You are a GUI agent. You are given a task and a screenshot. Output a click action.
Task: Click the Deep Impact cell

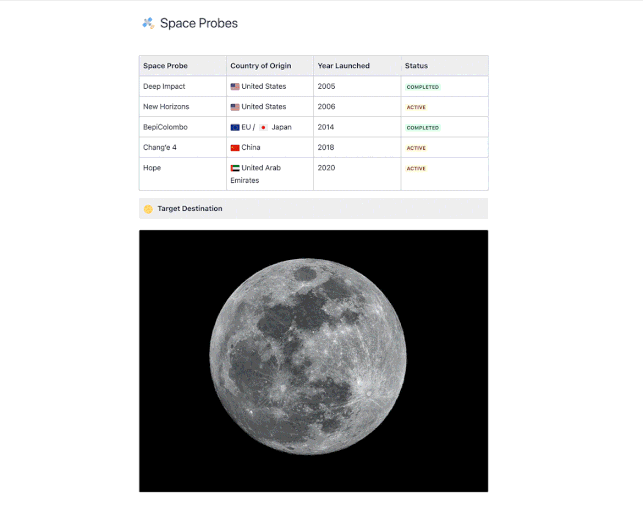[182, 86]
